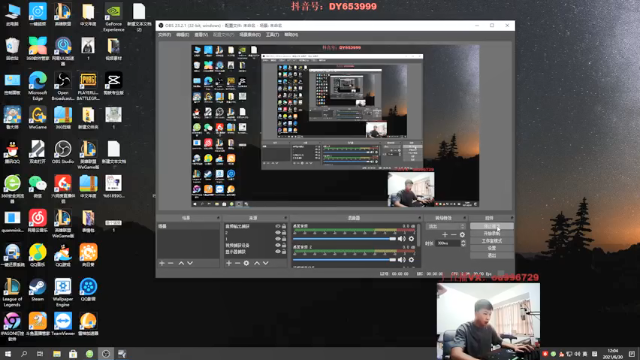Click 退出 exit button in controls
The width and height of the screenshot is (640, 360).
point(491,256)
